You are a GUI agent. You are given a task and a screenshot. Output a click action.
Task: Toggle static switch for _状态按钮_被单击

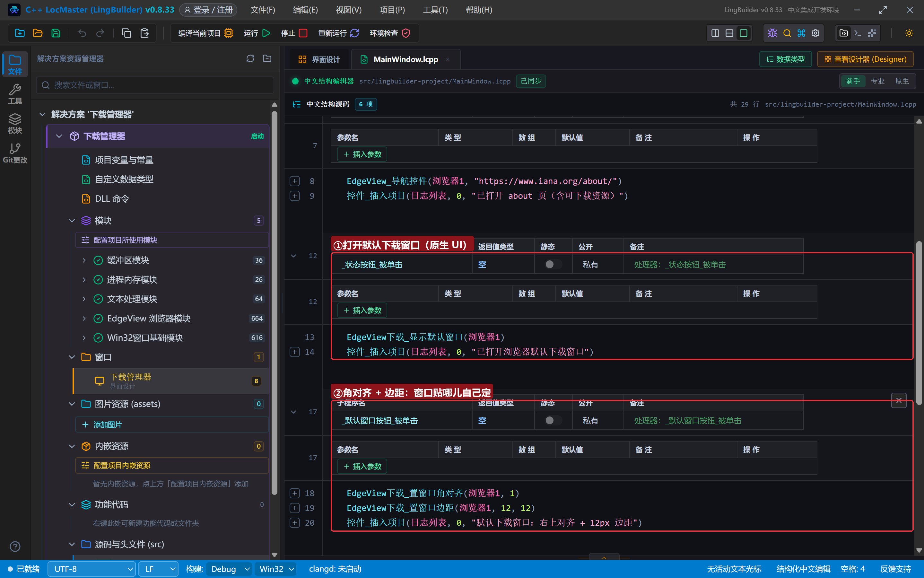(x=553, y=264)
